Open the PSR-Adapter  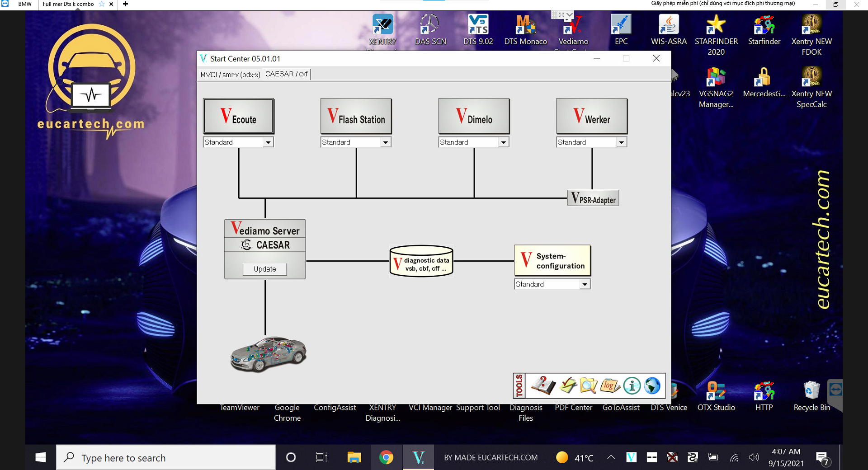593,198
